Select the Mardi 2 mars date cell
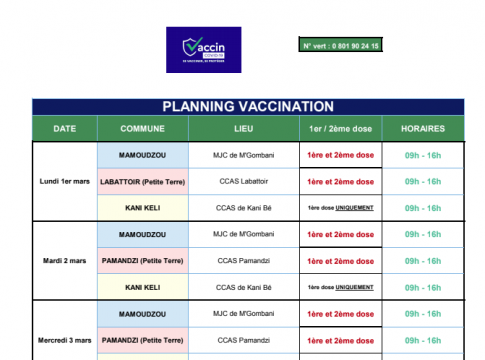The image size is (485, 360). [65, 261]
